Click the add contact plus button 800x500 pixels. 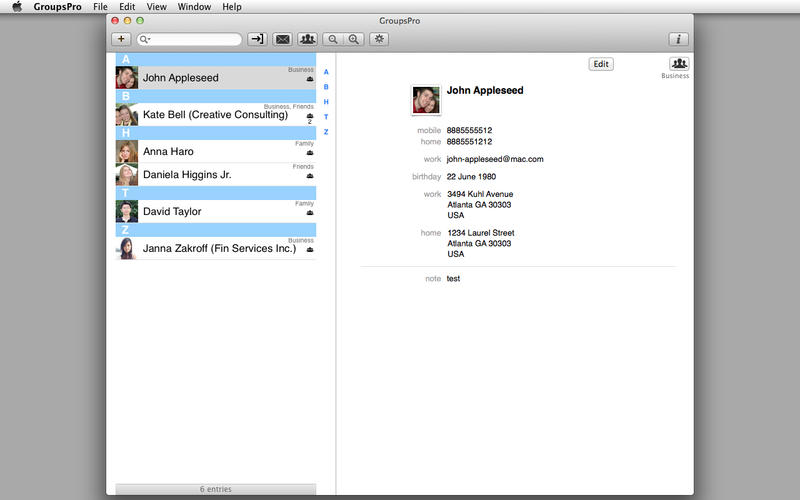[121, 39]
